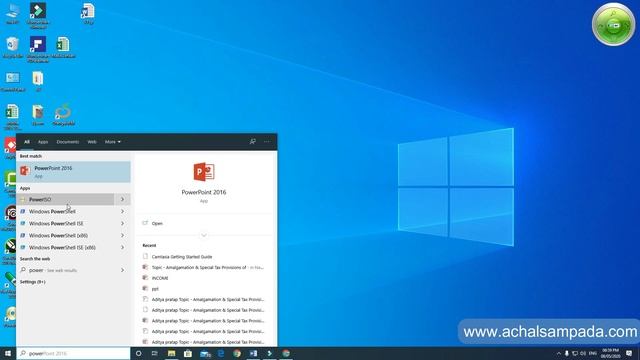The width and height of the screenshot is (640, 360).
Task: Open Filmora icon on taskbar
Action: 270,353
